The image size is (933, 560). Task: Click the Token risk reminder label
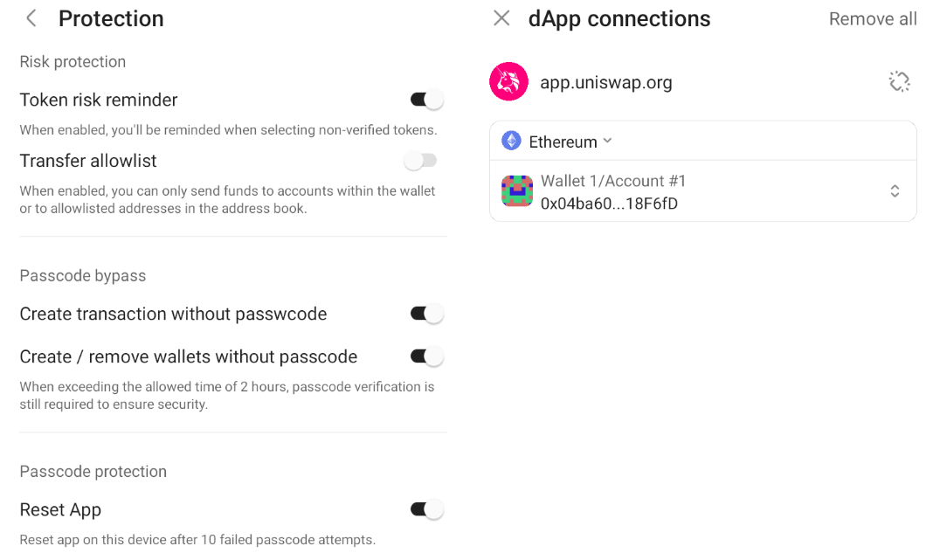tap(98, 100)
